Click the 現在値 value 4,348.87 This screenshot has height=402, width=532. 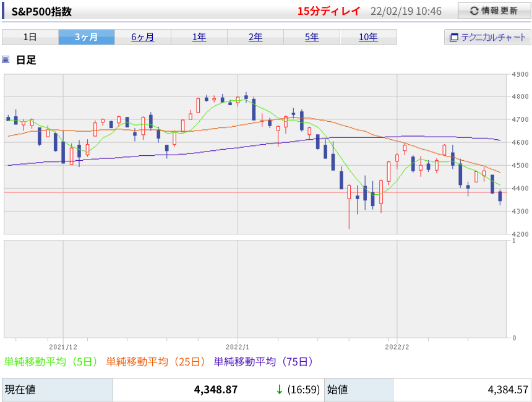216,390
